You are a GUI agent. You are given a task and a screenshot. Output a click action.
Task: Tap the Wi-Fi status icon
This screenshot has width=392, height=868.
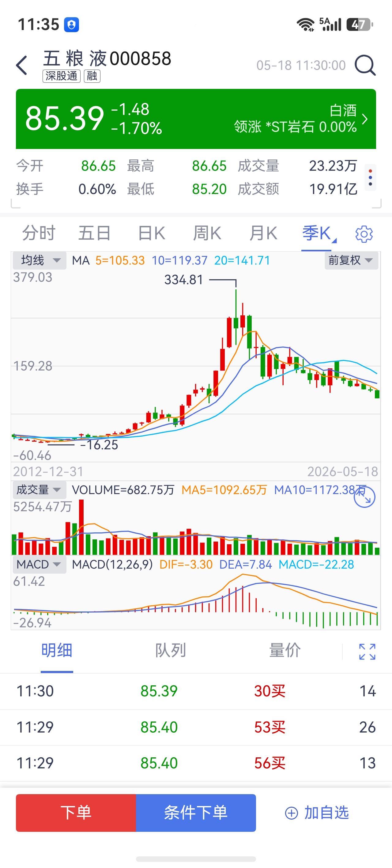tap(305, 25)
